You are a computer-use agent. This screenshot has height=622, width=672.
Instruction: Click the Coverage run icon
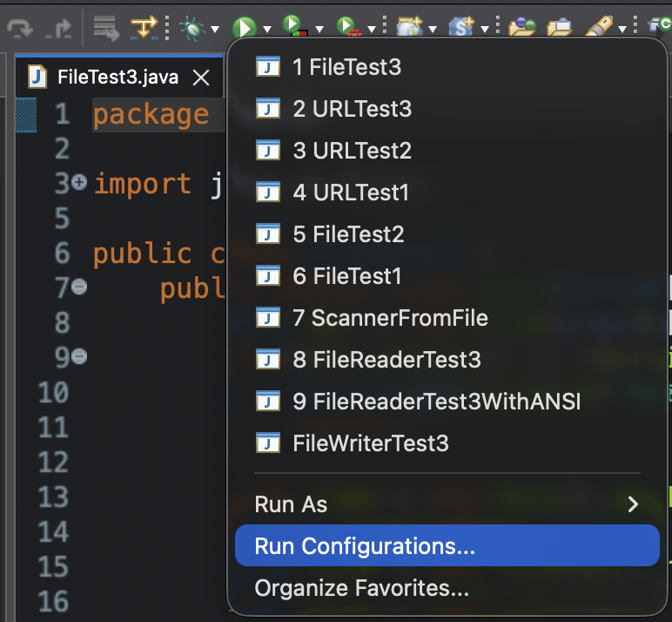(x=295, y=26)
